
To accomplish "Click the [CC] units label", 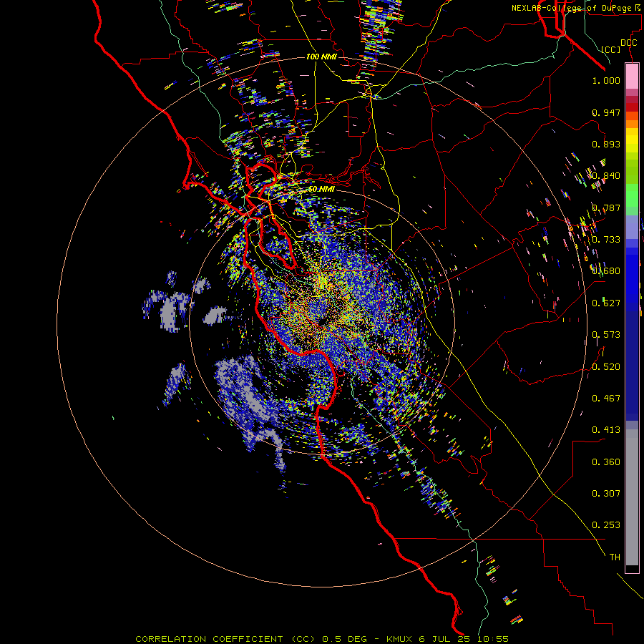I will [611, 49].
